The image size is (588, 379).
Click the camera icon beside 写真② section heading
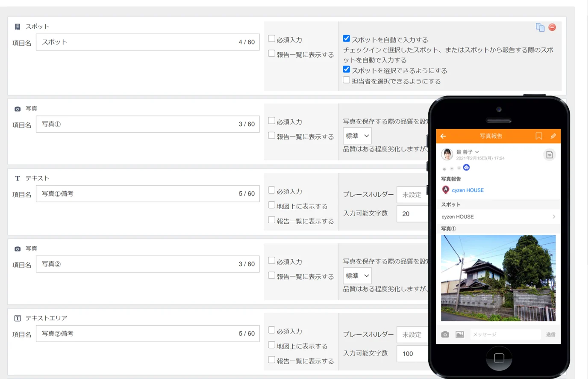click(18, 249)
